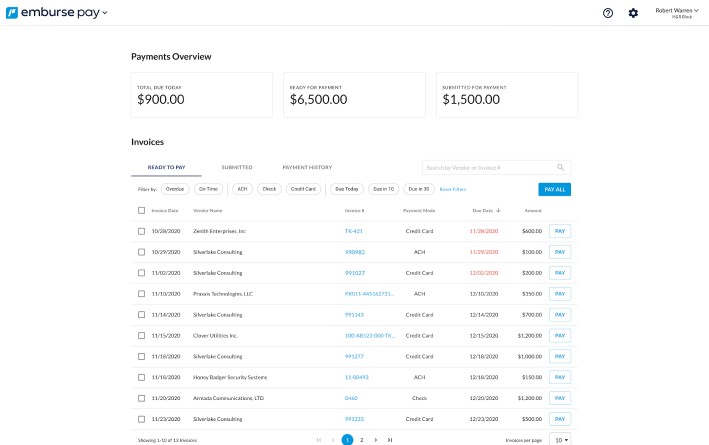Pay the Honey Badger $150.00 invoice
This screenshot has width=709, height=445.
tap(560, 377)
